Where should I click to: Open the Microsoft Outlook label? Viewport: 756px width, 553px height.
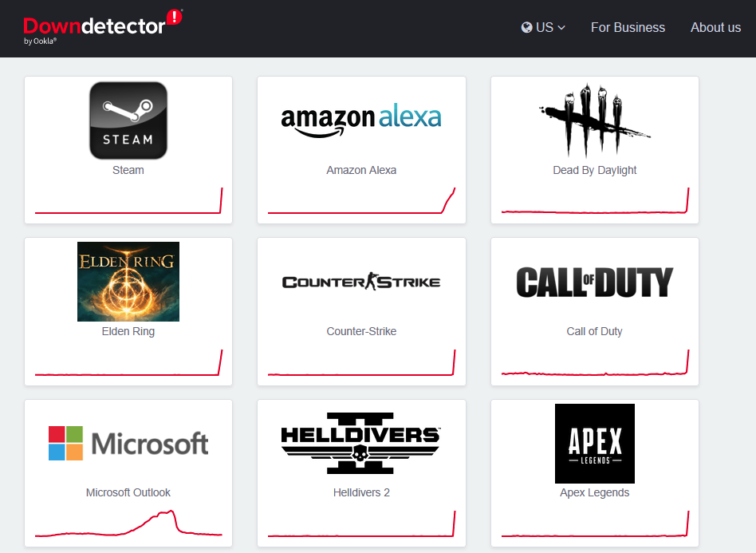click(128, 492)
